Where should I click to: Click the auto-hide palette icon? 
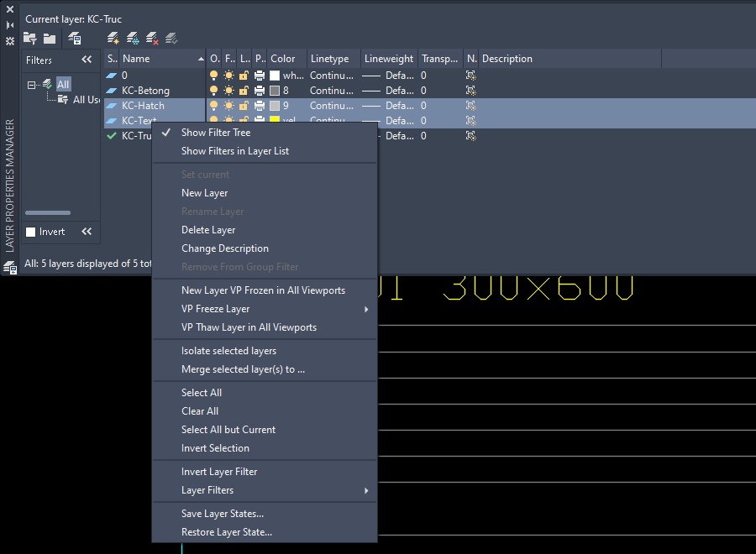pyautogui.click(x=9, y=25)
